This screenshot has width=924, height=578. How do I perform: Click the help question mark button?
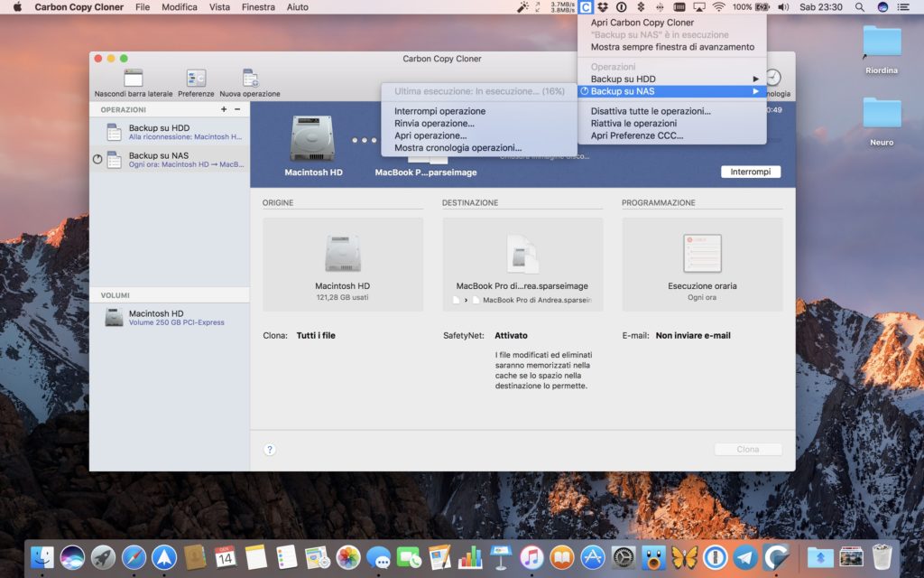tap(270, 450)
